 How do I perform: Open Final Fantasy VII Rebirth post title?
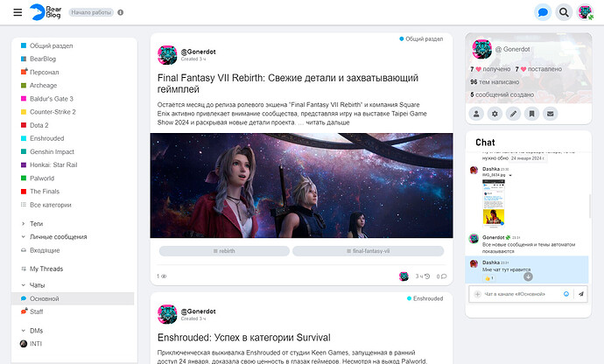pyautogui.click(x=287, y=84)
